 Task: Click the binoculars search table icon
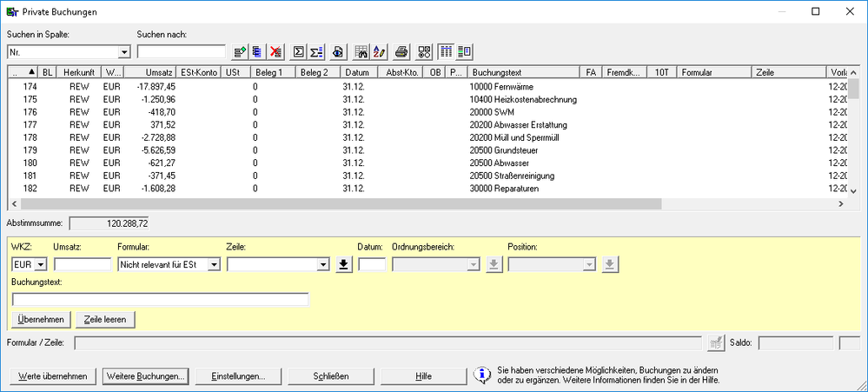pos(361,52)
